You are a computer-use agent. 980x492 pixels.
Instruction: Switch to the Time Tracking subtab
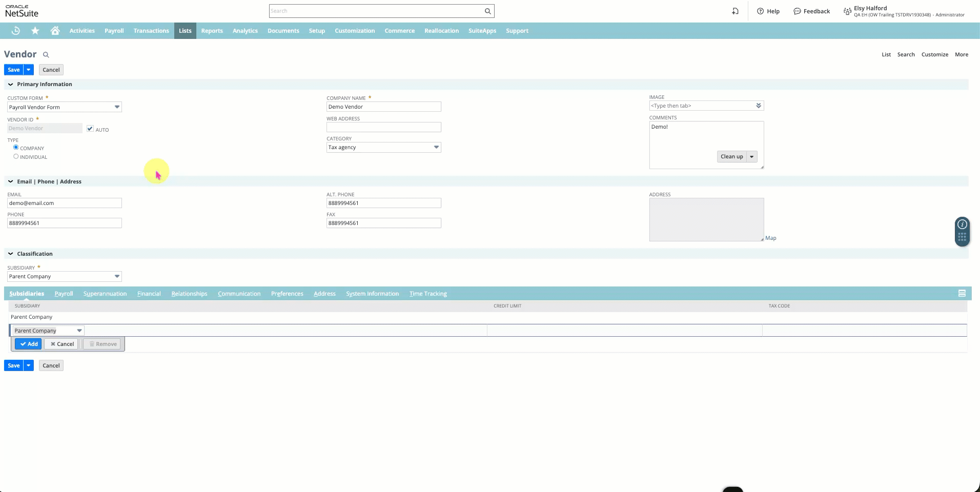[428, 294]
